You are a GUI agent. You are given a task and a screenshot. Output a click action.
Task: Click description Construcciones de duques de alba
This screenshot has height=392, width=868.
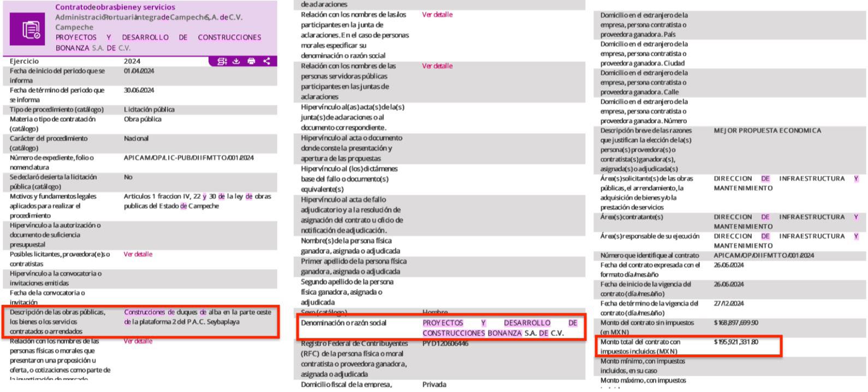pos(198,317)
